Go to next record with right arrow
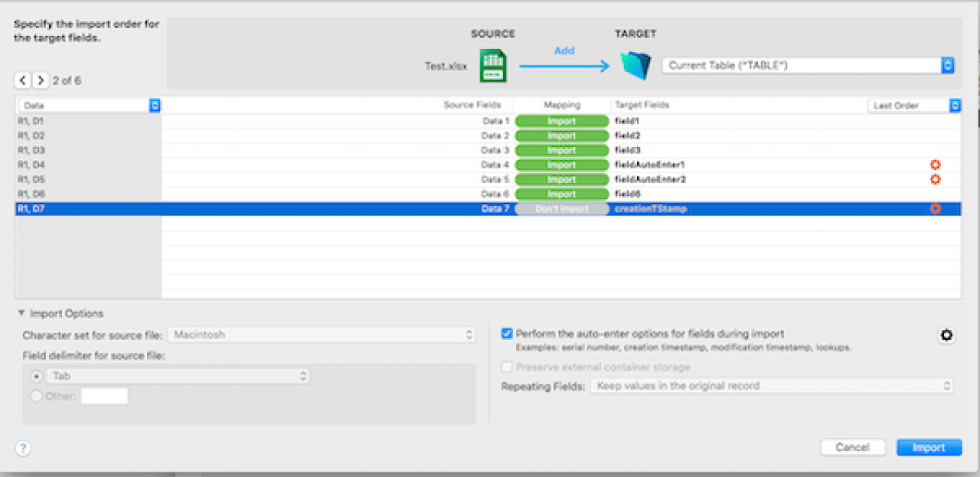980x477 pixels. pyautogui.click(x=41, y=80)
